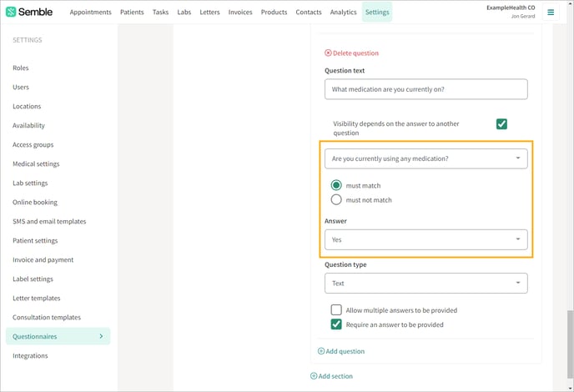The width and height of the screenshot is (574, 392).
Task: Open the Are you currently using medication dropdown
Action: click(426, 158)
